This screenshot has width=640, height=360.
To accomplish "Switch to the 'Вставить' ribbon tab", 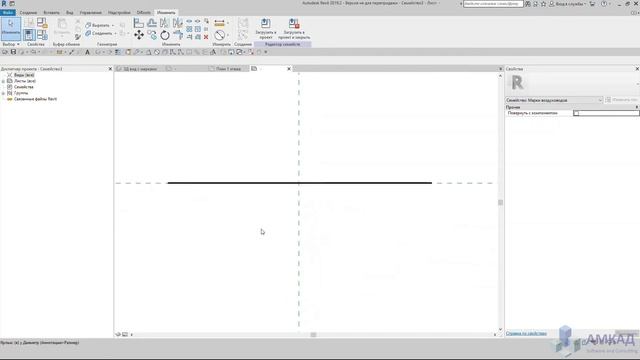I will tap(51, 13).
